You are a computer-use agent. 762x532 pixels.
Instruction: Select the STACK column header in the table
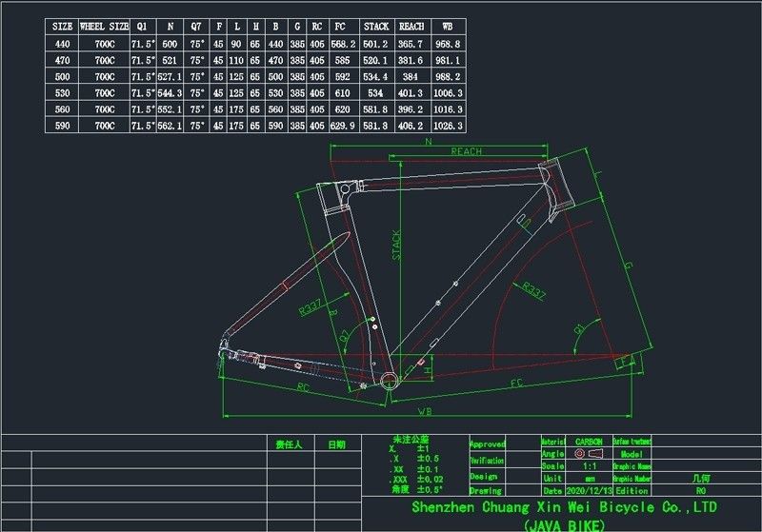click(373, 27)
